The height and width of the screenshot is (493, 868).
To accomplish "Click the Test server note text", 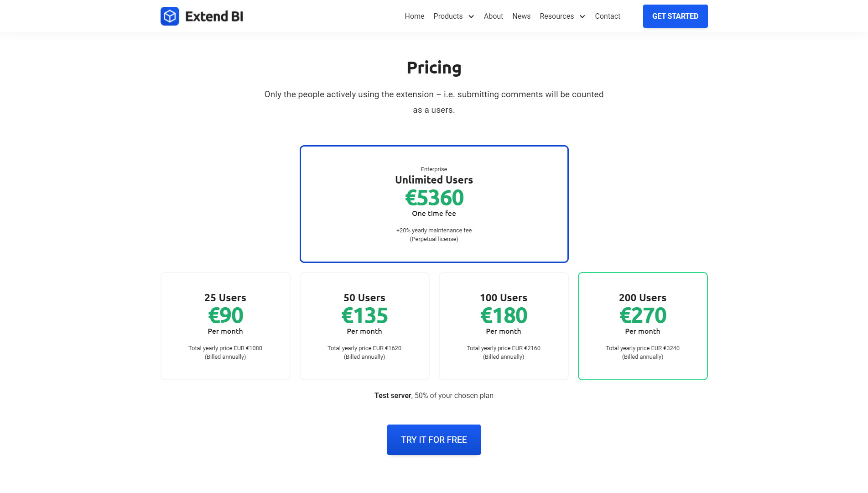I will point(434,395).
